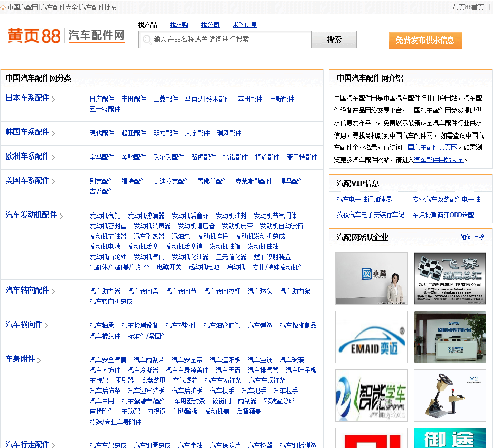Open the 御途 company thumbnail

pos(450,438)
